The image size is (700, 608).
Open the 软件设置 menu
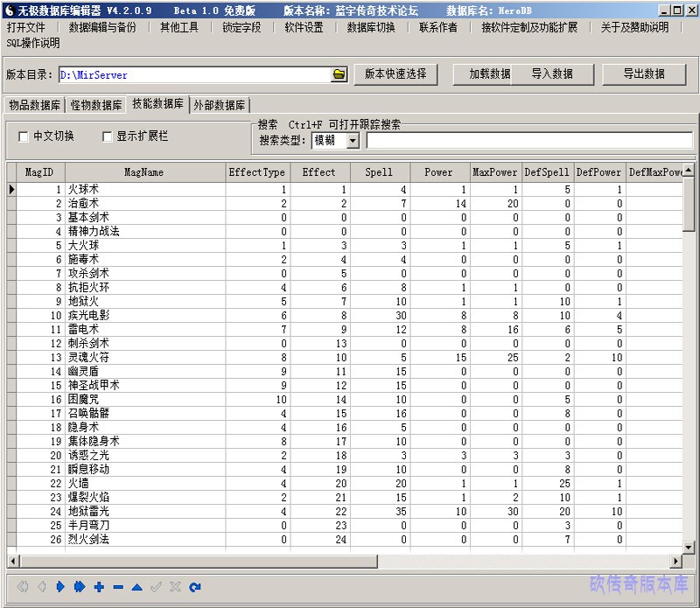304,27
